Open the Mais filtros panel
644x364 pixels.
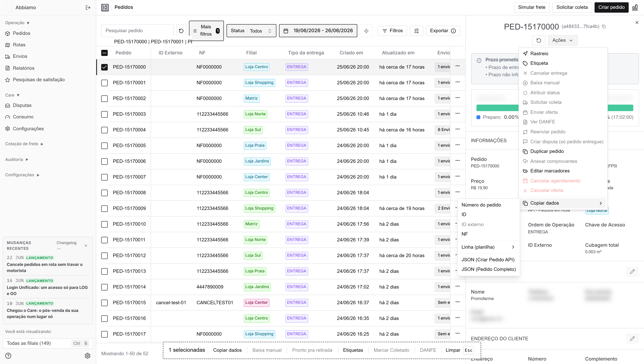click(206, 31)
